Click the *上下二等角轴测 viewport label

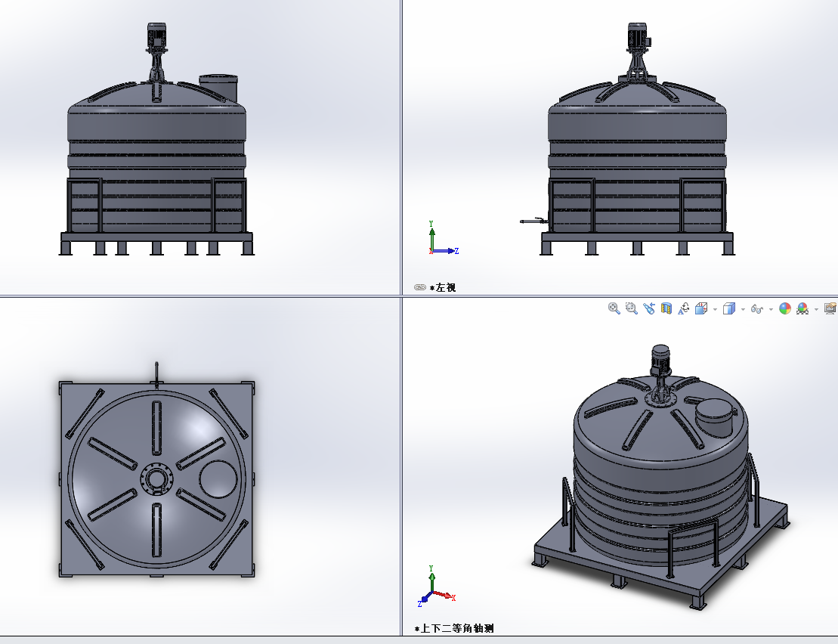point(454,628)
